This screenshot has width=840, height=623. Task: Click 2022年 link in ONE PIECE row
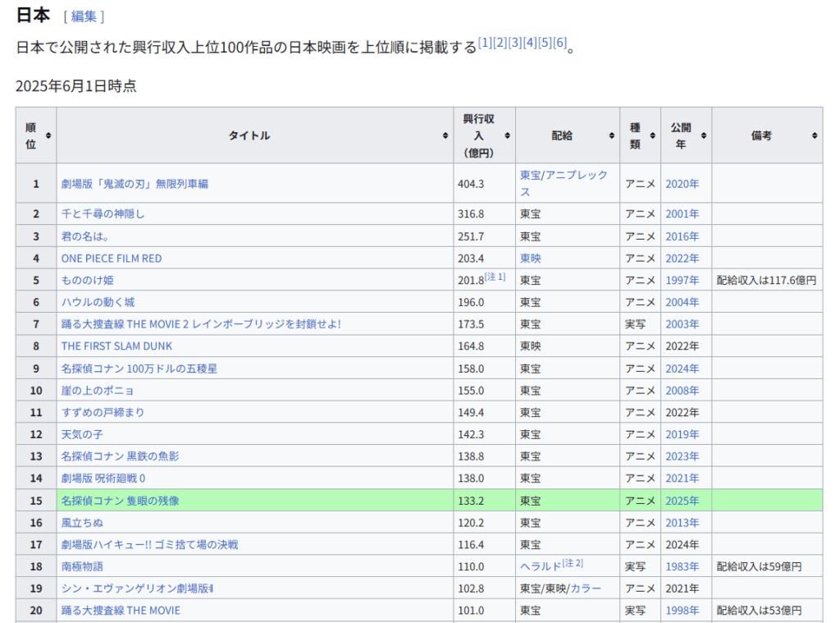click(682, 259)
